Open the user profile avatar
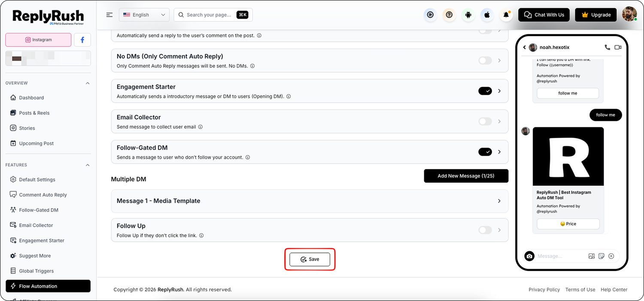This screenshot has width=644, height=301. point(629,14)
